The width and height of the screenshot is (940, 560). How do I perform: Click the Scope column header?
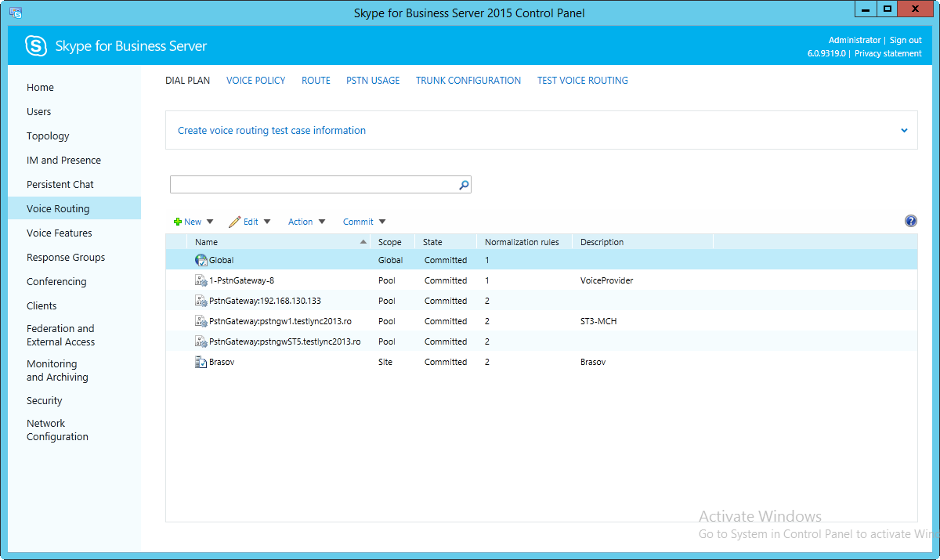393,242
